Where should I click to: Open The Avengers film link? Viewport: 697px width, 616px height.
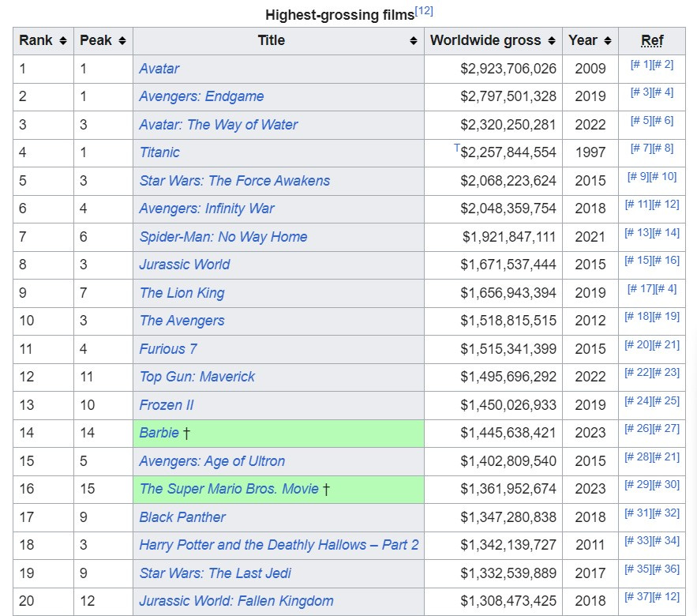point(182,320)
